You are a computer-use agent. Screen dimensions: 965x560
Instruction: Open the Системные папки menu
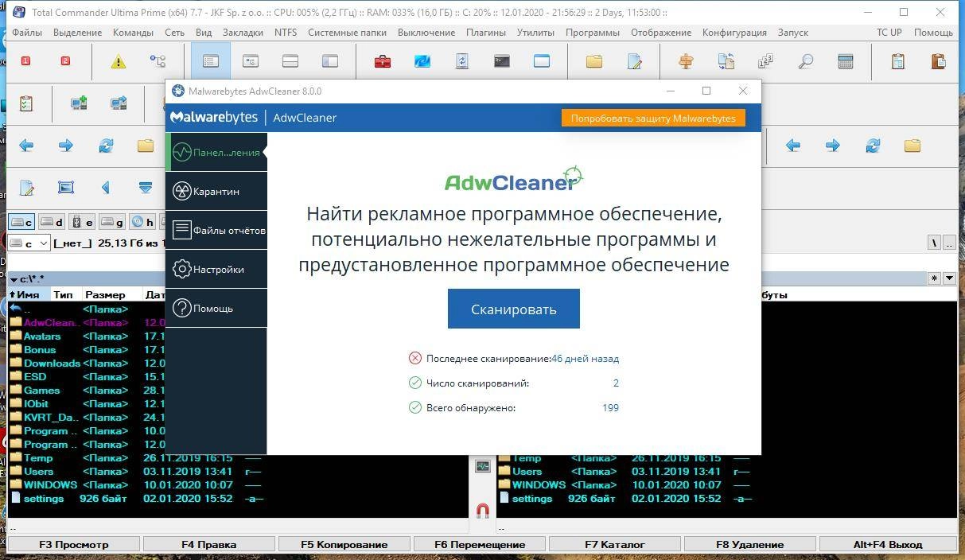[x=347, y=33]
